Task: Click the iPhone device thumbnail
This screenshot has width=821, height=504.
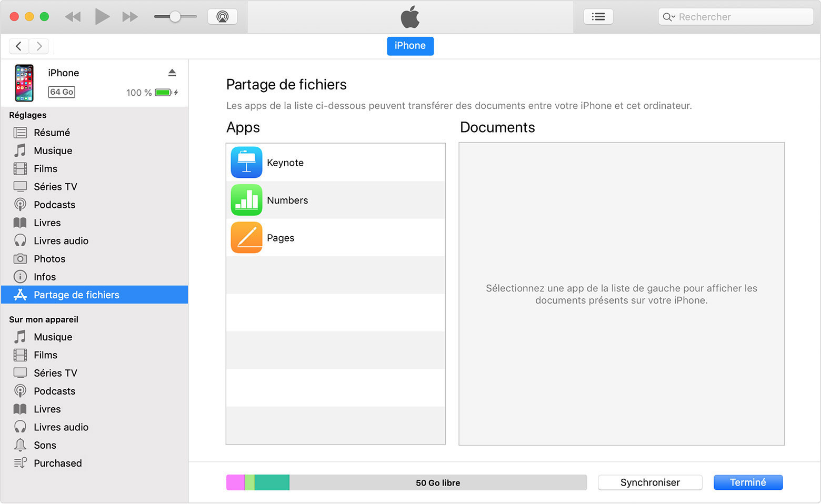Action: coord(24,83)
